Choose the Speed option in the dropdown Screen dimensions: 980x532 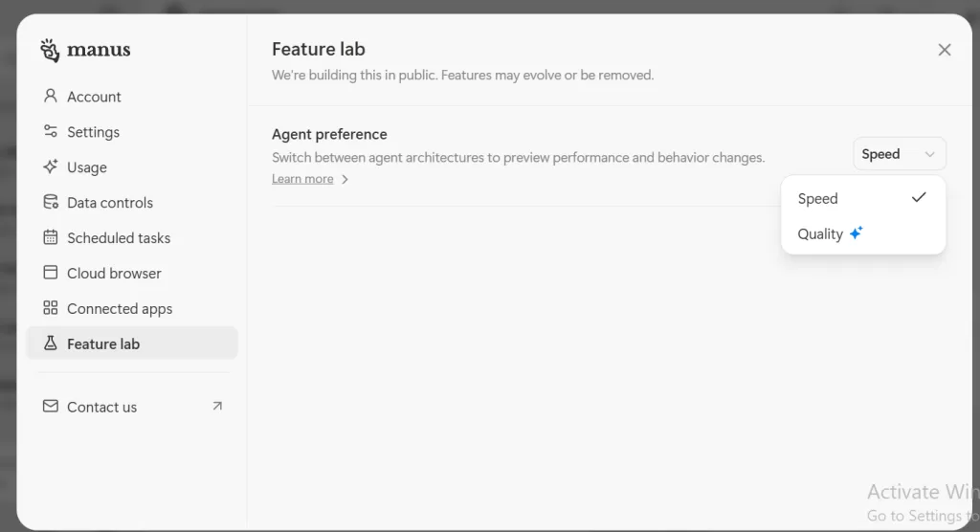(x=818, y=199)
